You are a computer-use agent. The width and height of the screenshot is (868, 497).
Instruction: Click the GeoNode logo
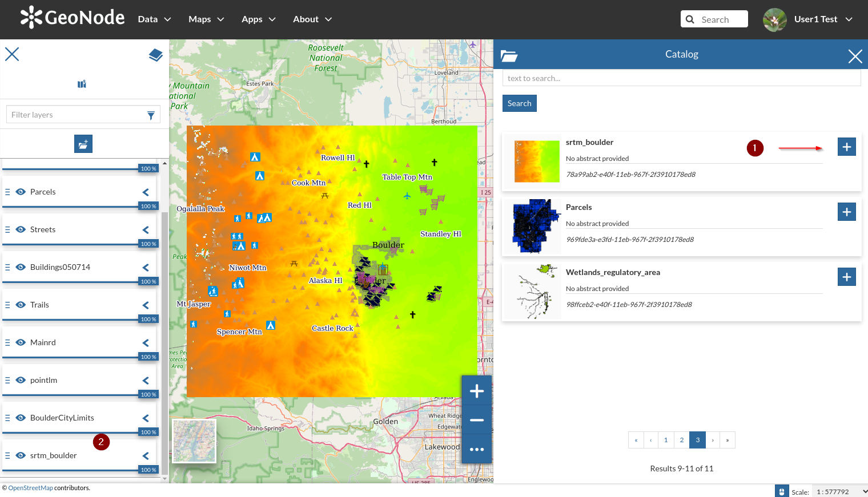pos(73,18)
